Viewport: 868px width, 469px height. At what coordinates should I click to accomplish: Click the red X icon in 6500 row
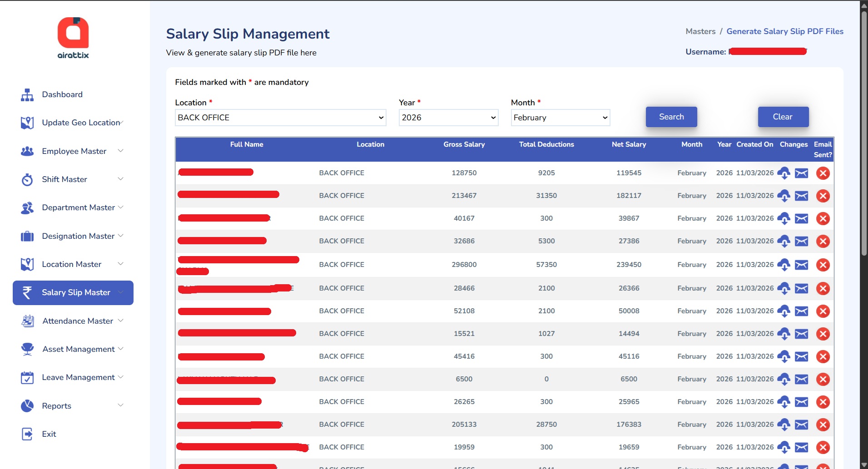click(x=823, y=379)
